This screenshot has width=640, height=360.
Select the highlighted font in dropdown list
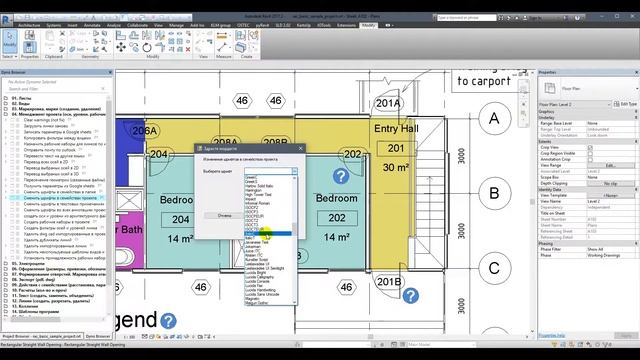(x=268, y=233)
